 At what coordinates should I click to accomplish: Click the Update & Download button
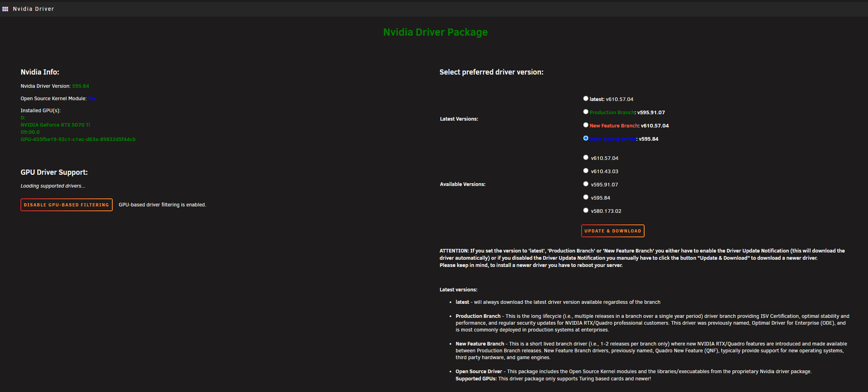point(613,231)
